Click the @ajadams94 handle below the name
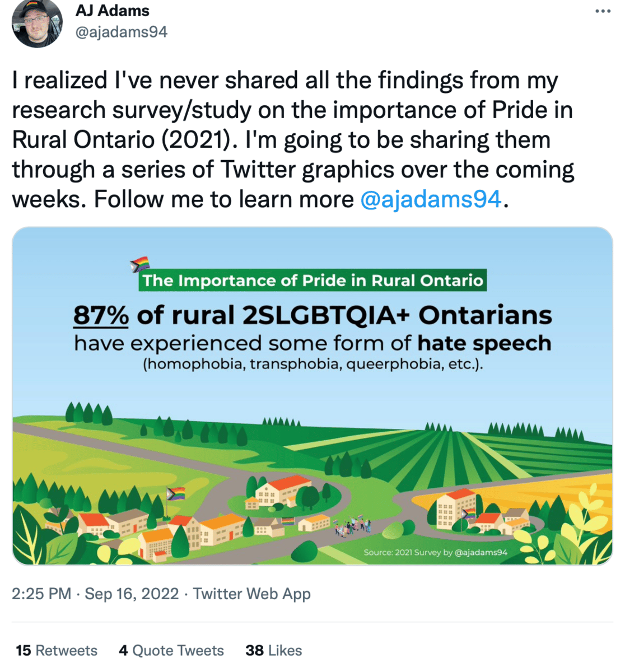Viewport: 625px width, 672px height. tap(122, 32)
